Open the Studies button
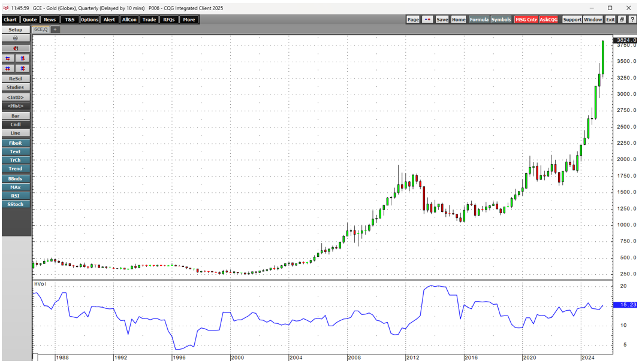 click(16, 87)
